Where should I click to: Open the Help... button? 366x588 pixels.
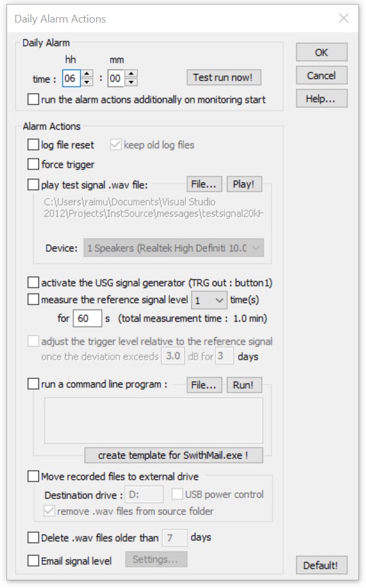click(321, 99)
